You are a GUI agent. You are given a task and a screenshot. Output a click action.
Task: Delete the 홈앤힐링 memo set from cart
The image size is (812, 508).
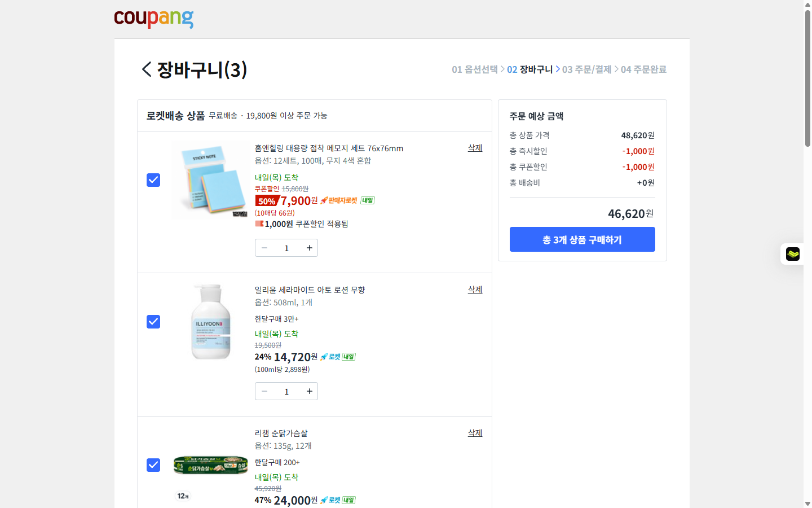point(475,148)
